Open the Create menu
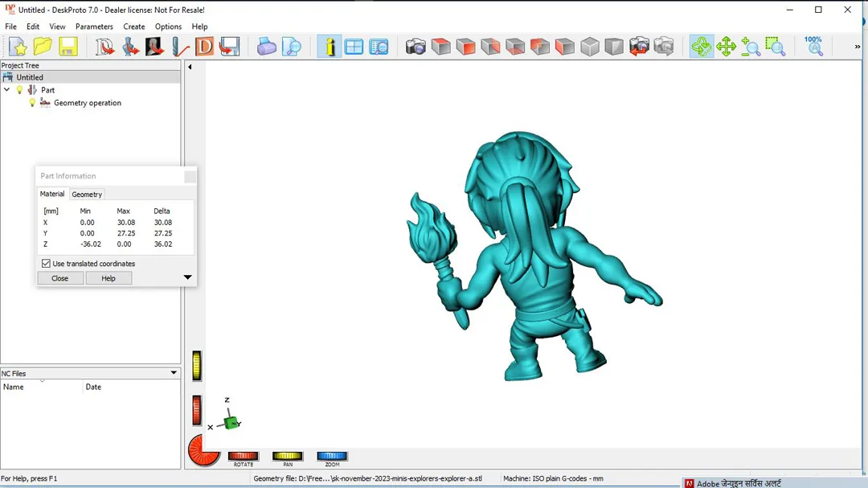The width and height of the screenshot is (868, 488). coord(134,27)
